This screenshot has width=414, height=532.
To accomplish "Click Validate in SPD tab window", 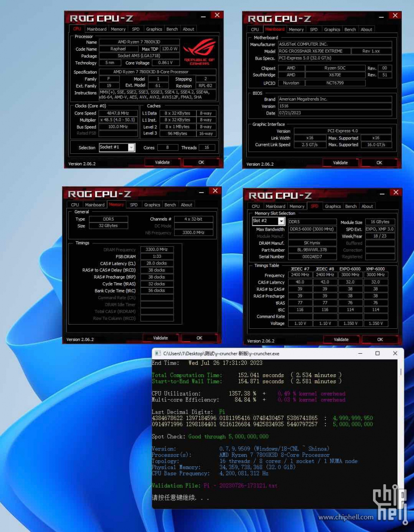I will 341,339.
